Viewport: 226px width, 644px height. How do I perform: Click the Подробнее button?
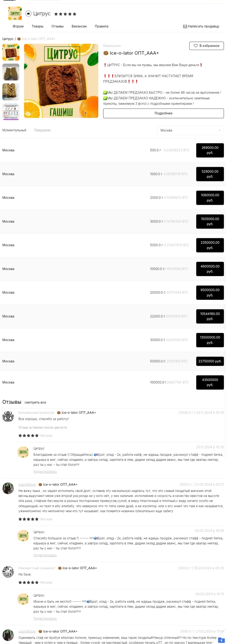pos(163,113)
